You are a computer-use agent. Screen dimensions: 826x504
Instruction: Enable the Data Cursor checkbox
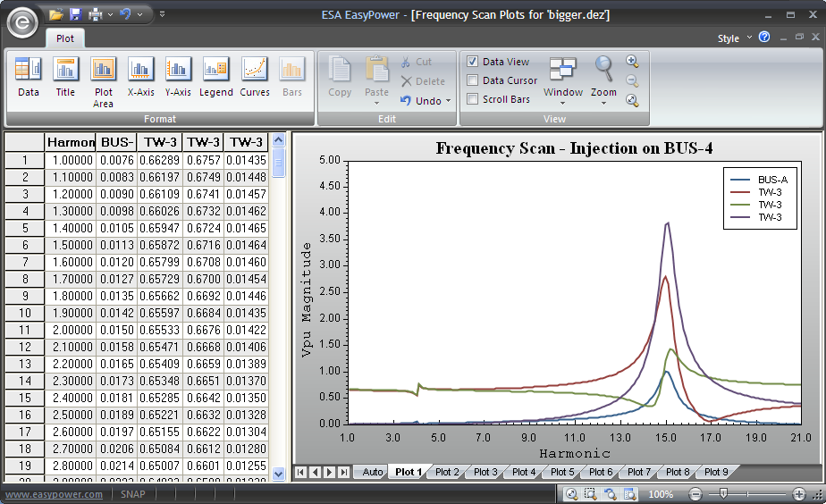point(473,80)
